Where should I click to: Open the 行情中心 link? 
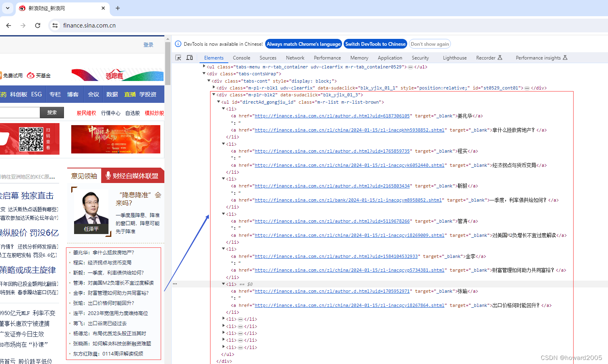[x=111, y=113]
